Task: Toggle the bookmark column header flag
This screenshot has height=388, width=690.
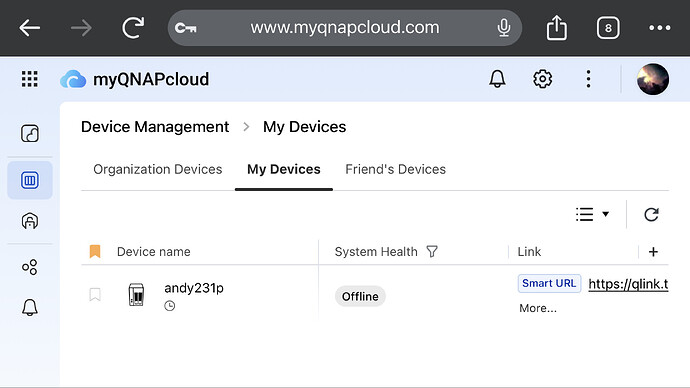Action: click(x=95, y=251)
